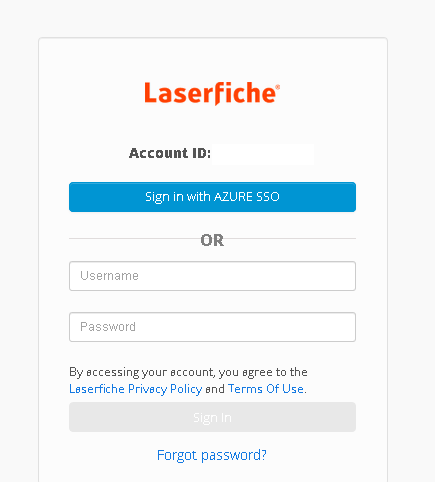Screen dimensions: 437x482
Task: Click the Laserfiche logo
Action: [212, 93]
